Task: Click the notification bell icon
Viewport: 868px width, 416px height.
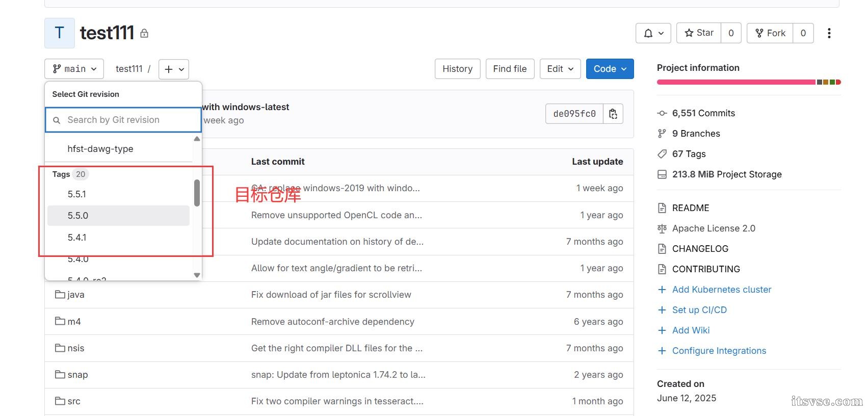Action: point(653,33)
